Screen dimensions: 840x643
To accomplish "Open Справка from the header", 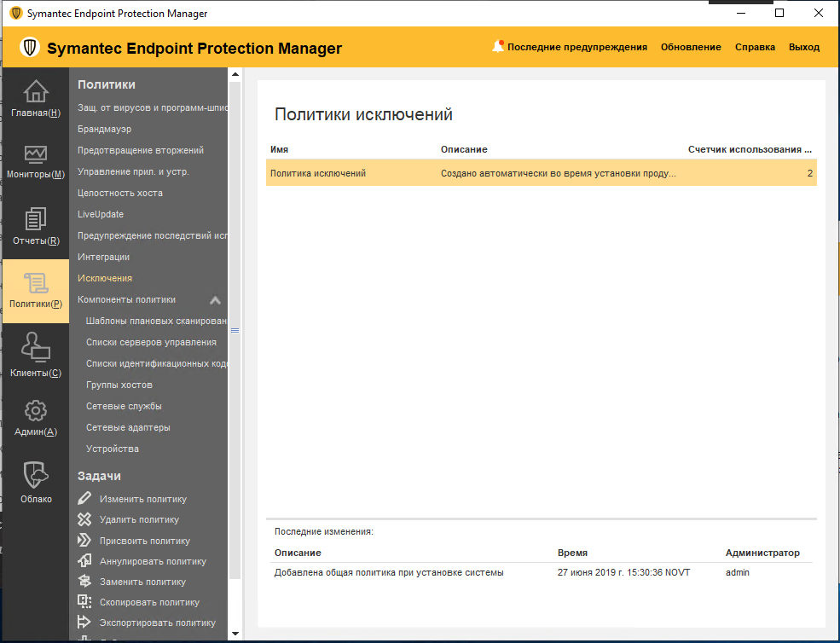I will pyautogui.click(x=754, y=48).
